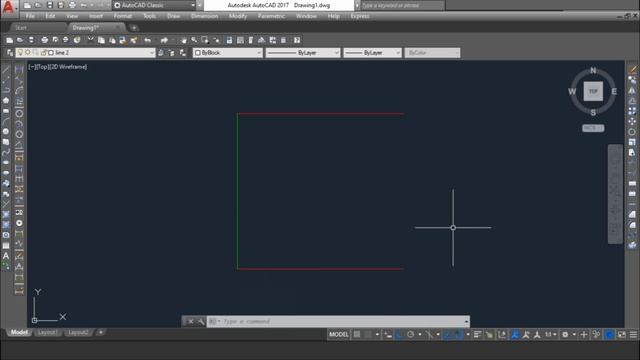This screenshot has height=360, width=640.
Task: Open the ByBlock color control dropdown
Action: [259, 53]
